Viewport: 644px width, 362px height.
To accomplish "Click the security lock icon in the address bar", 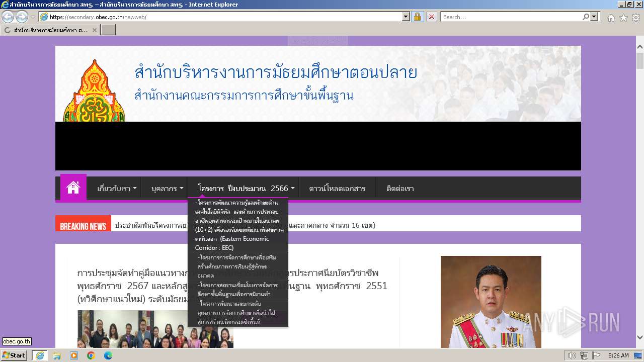I will click(417, 17).
